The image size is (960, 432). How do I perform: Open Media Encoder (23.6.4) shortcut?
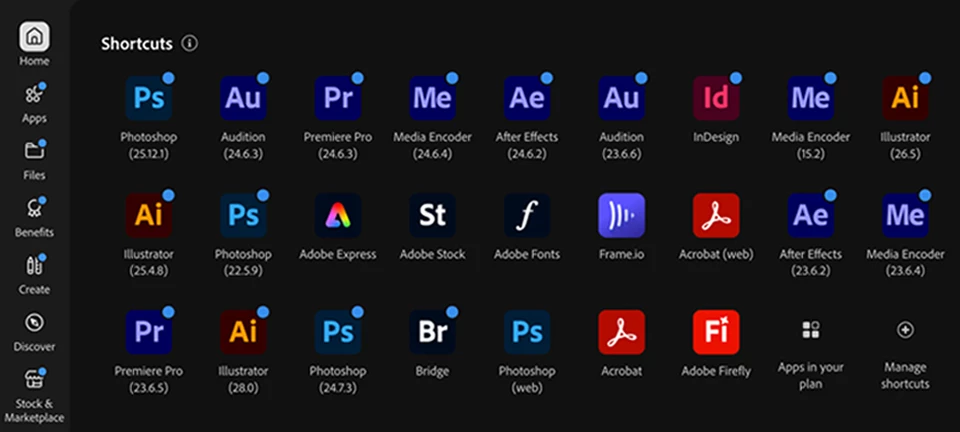pos(906,215)
